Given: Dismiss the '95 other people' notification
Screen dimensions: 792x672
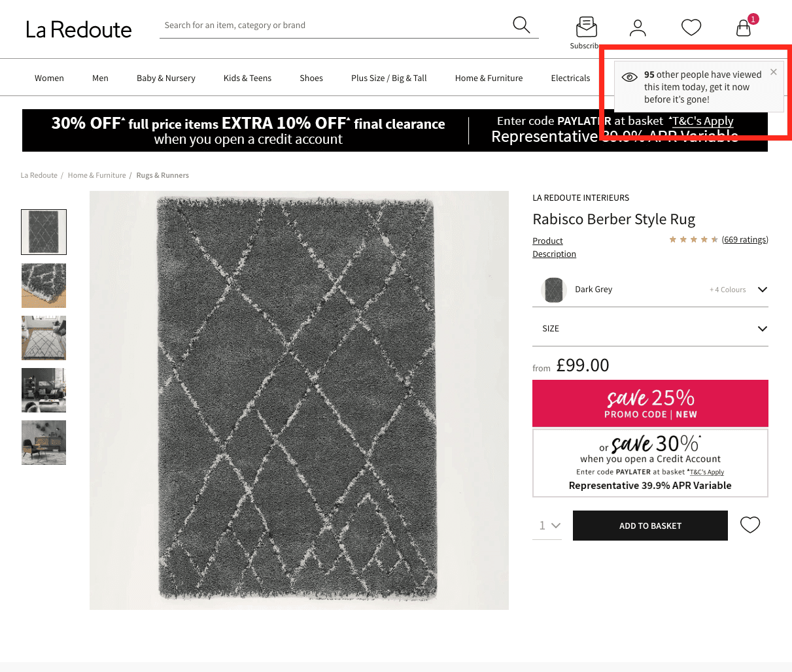Looking at the screenshot, I should pos(773,72).
